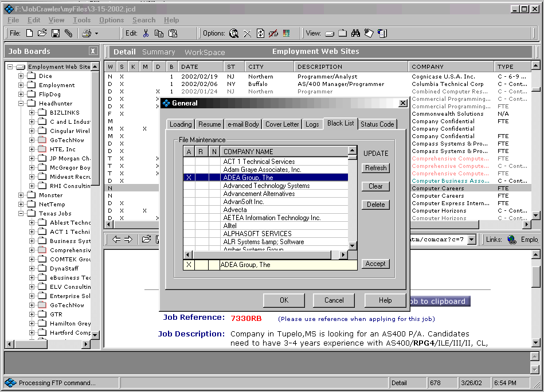Click Help in the General dialog
The width and height of the screenshot is (544, 392).
(385, 300)
